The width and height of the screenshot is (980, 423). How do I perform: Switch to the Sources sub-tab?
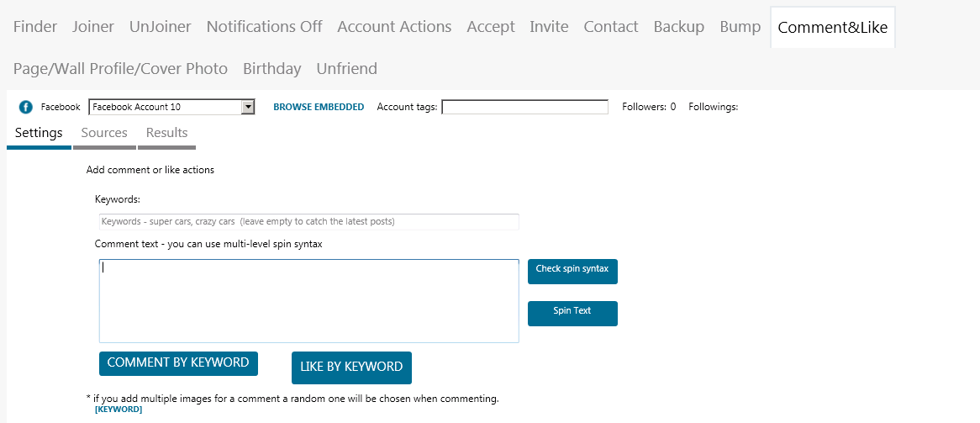pos(104,133)
